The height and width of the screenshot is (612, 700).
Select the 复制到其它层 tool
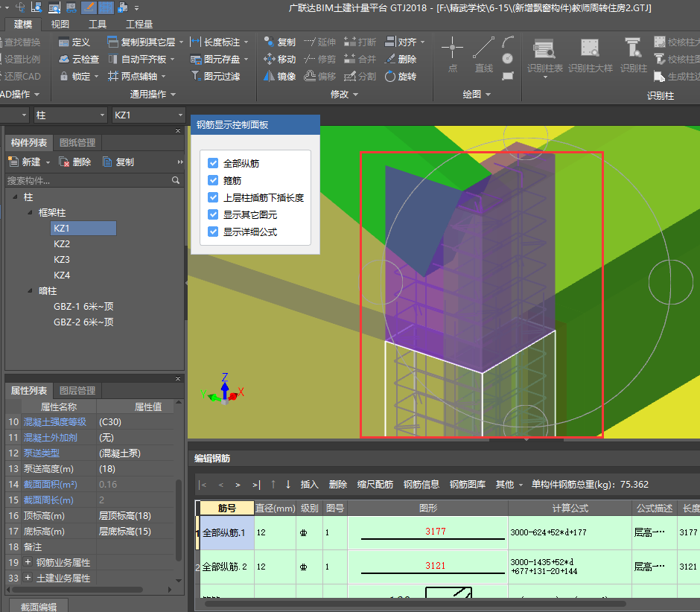pyautogui.click(x=141, y=42)
